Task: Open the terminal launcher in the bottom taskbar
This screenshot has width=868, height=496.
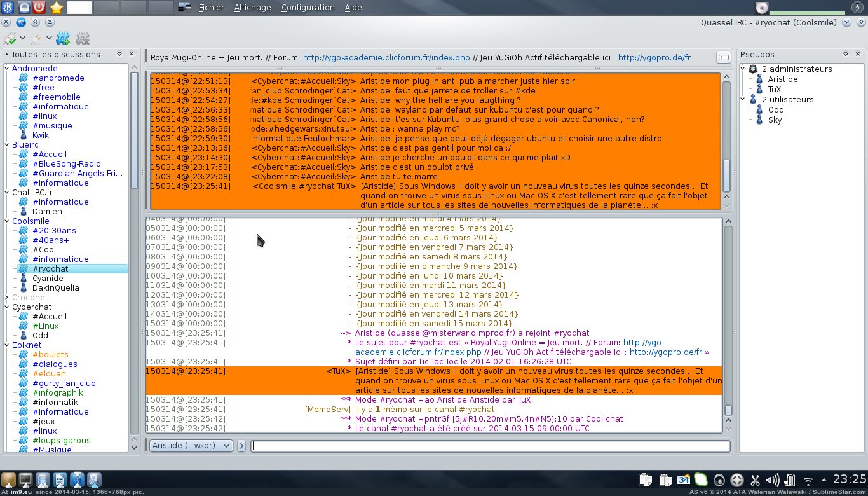Action: tap(25, 480)
